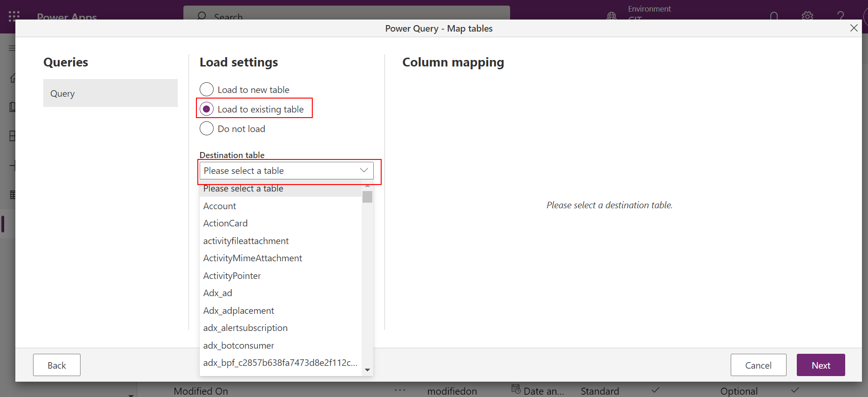
Task: Open the app launcher waffle icon
Action: point(14,16)
